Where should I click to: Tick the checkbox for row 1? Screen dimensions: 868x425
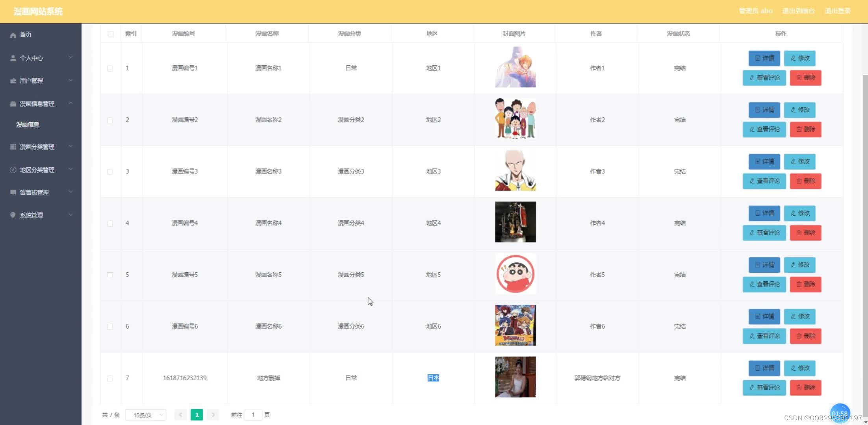point(110,68)
